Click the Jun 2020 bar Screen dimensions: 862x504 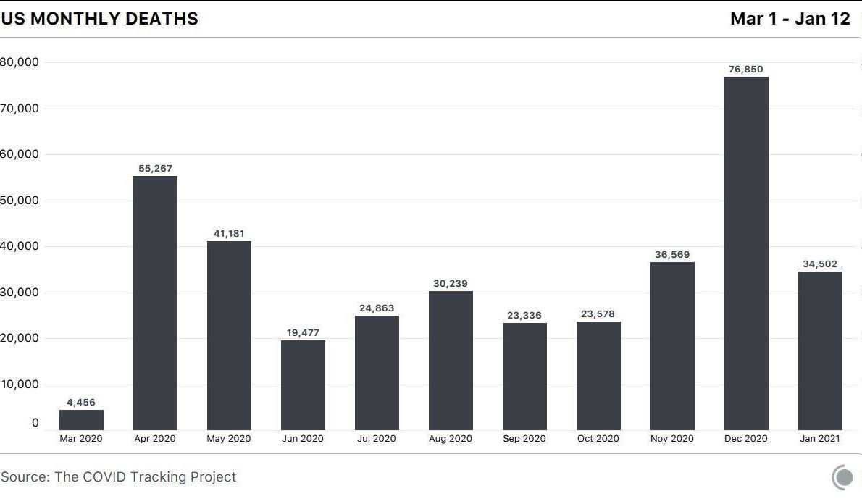(x=303, y=385)
